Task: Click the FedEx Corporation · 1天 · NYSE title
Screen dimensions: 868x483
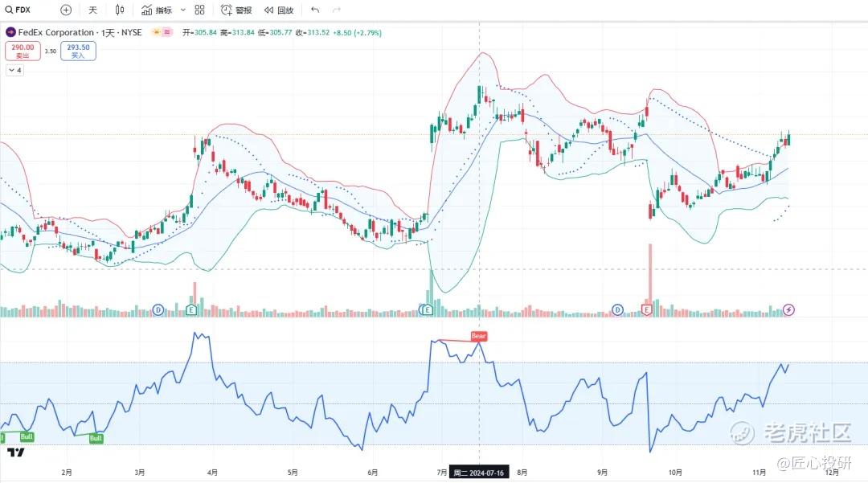Action: (80, 33)
